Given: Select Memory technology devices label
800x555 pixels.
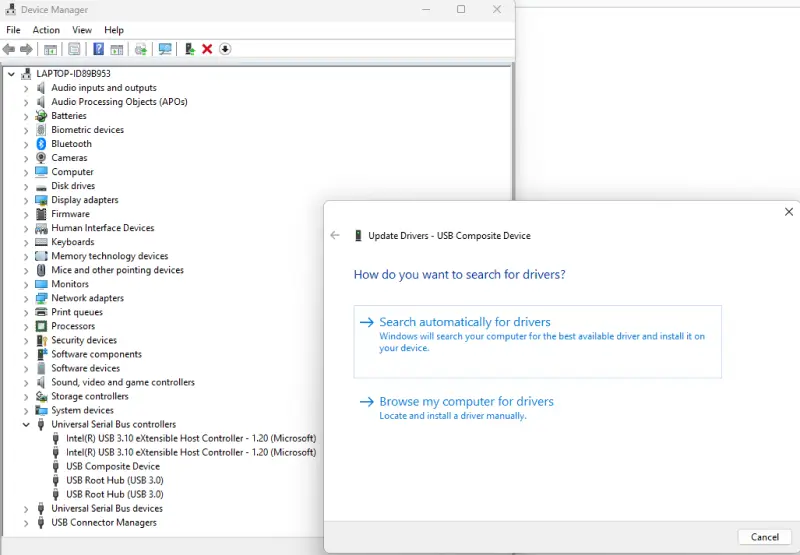Looking at the screenshot, I should 109,256.
